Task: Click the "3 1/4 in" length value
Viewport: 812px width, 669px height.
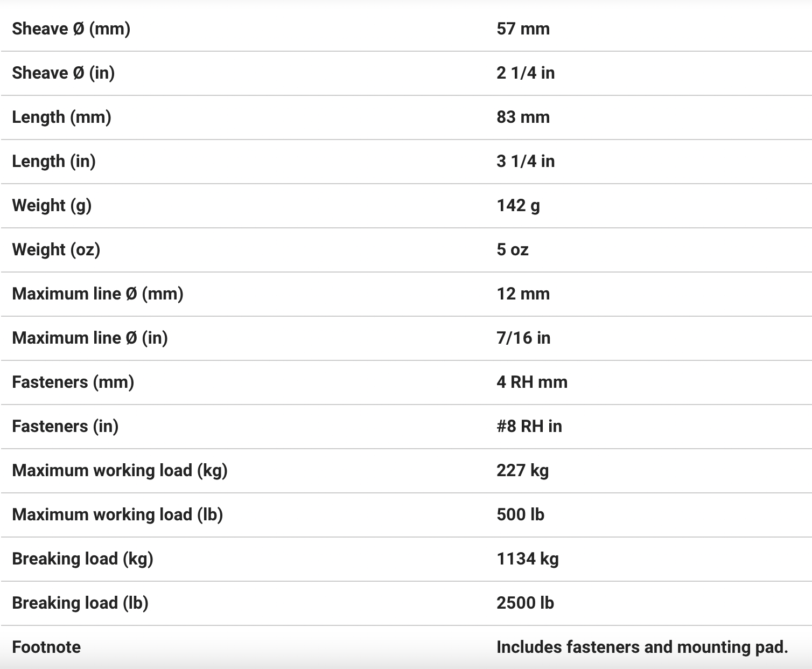Action: pos(526,161)
